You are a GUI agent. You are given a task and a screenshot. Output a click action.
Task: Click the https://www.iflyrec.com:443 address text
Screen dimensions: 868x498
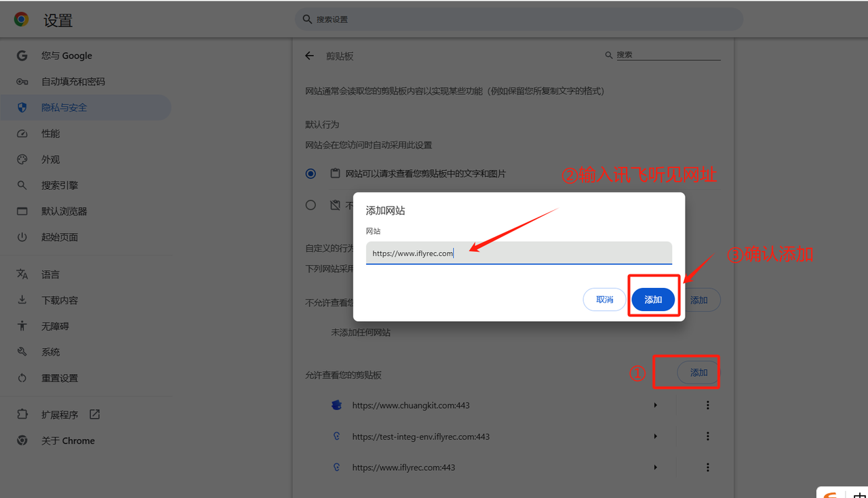pos(403,468)
